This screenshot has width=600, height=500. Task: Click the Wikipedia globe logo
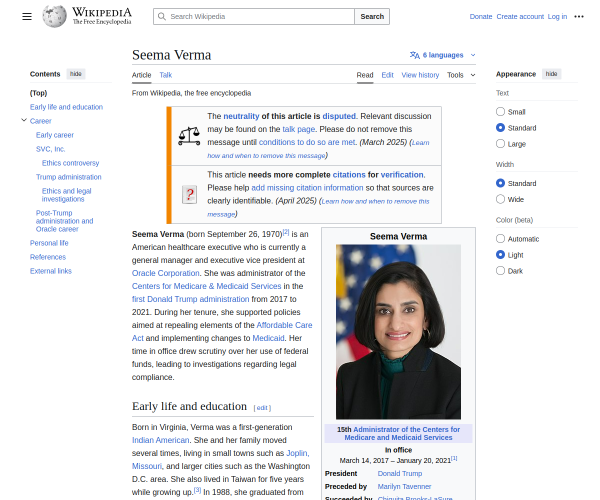54,16
